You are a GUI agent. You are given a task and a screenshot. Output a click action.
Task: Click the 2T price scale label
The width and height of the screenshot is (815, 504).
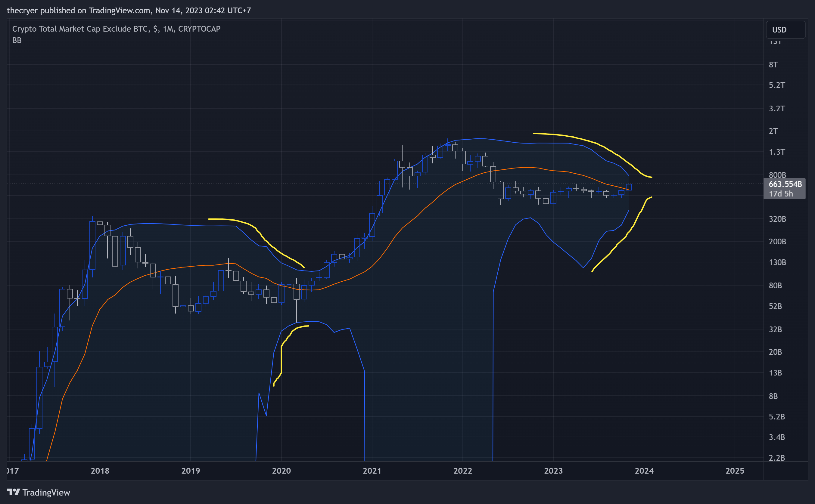coord(773,131)
